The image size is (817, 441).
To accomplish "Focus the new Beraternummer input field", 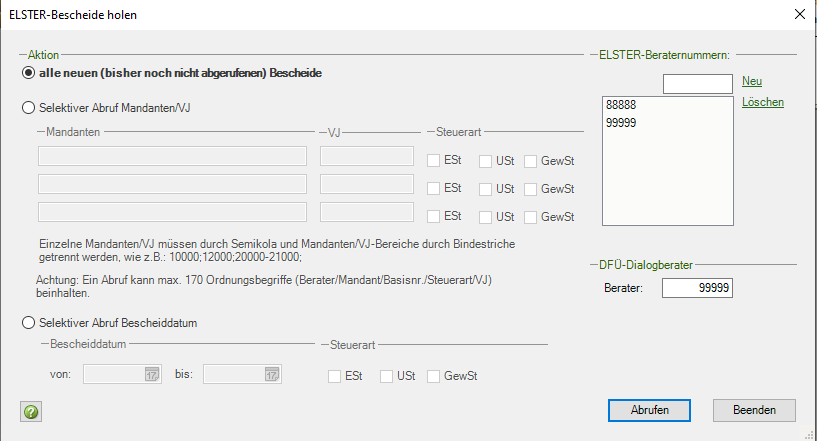I will pyautogui.click(x=698, y=84).
